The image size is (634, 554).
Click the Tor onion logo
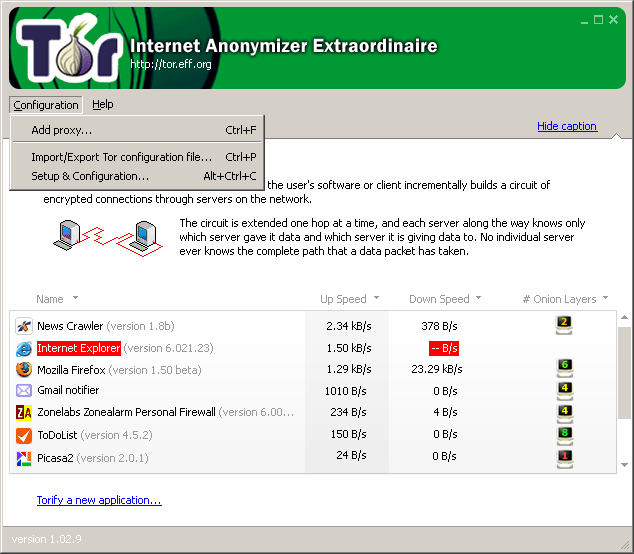67,48
